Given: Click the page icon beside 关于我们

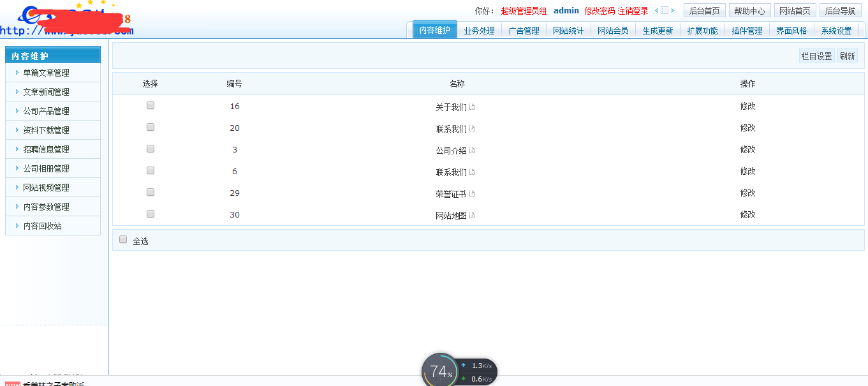Looking at the screenshot, I should (x=472, y=107).
